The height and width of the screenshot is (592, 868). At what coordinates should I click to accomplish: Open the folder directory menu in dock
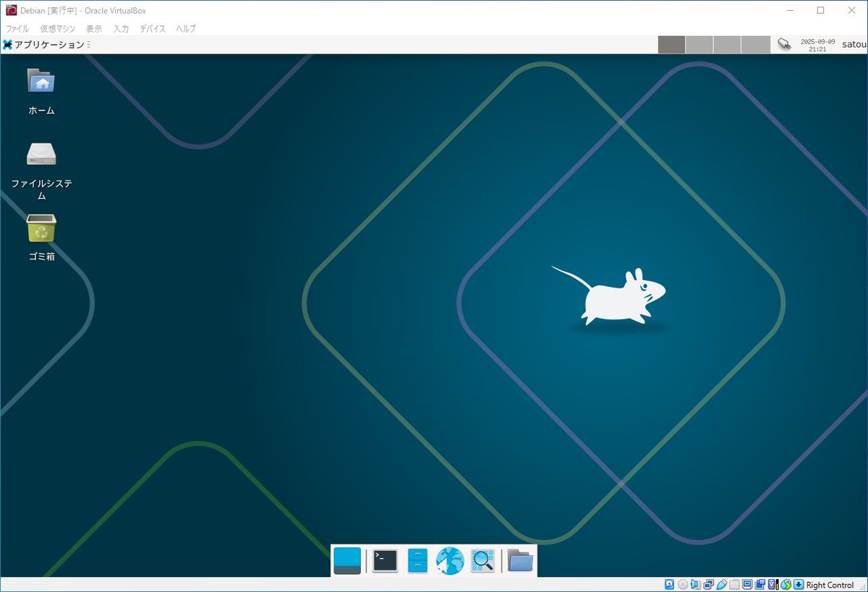pos(520,561)
